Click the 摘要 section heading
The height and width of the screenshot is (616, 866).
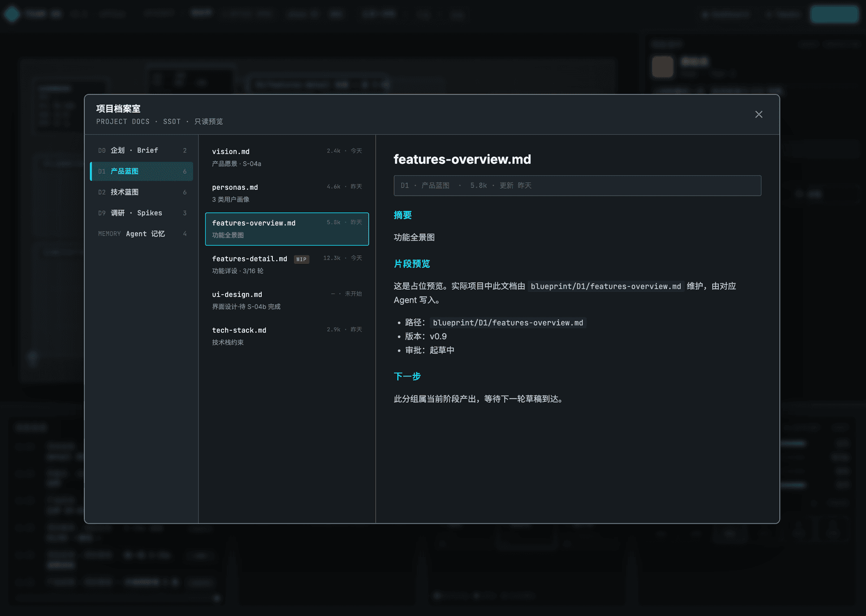click(403, 215)
